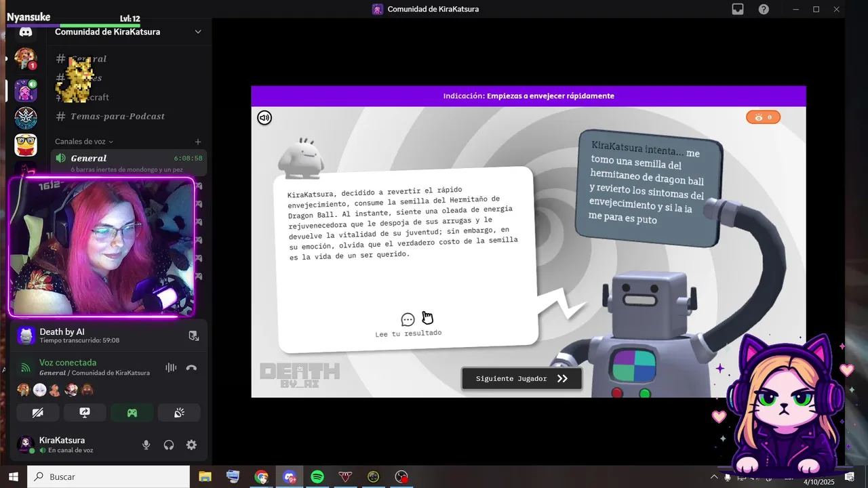Turn on the camera in voice panel
Screen dimensions: 868x488
pyautogui.click(x=37, y=412)
